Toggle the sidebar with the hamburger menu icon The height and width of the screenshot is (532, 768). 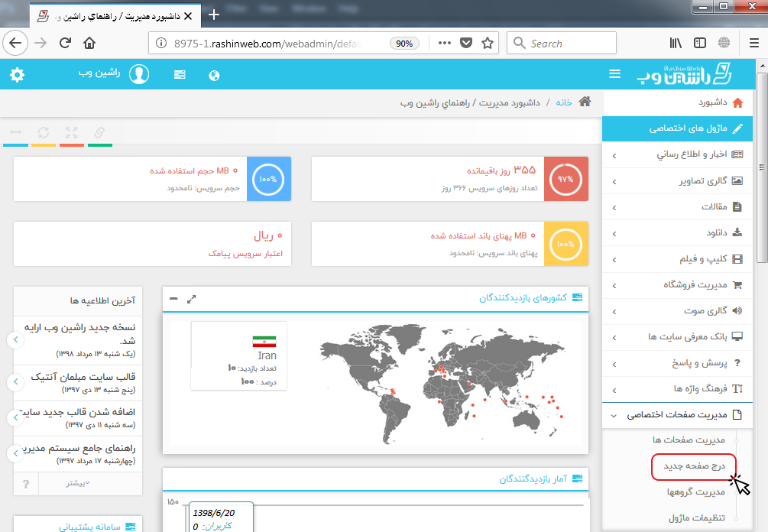tap(614, 74)
